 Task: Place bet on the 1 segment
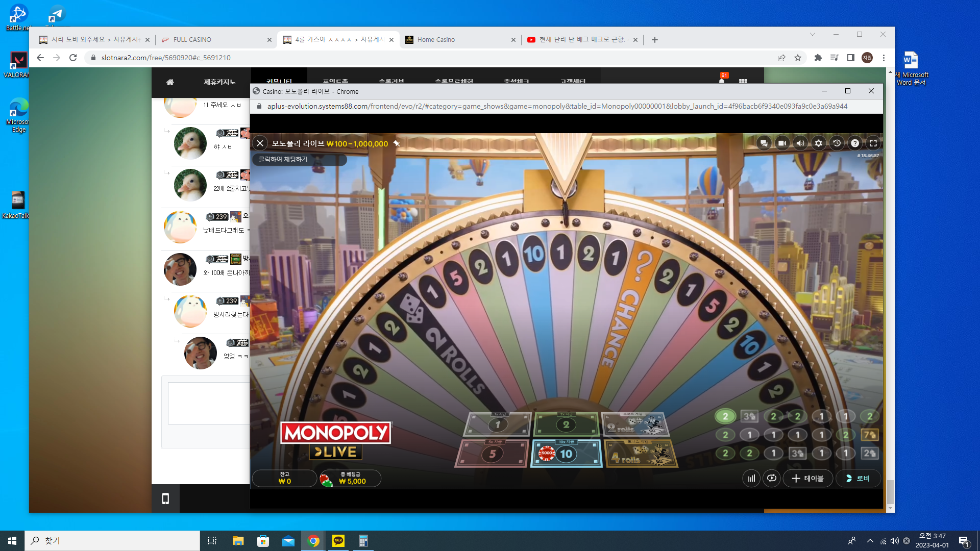[498, 424]
